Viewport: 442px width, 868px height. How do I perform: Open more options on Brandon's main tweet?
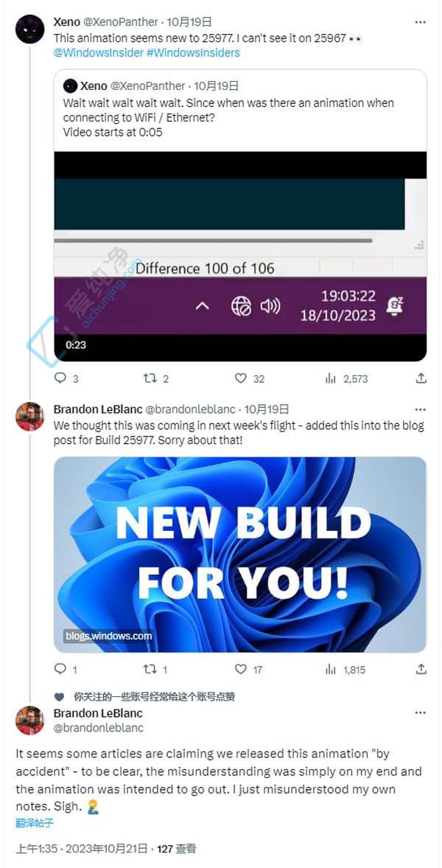tap(421, 713)
